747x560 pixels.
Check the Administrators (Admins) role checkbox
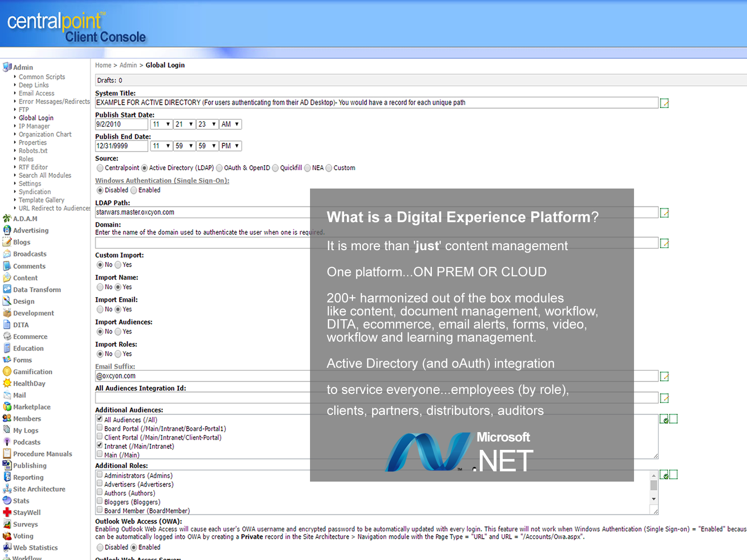pyautogui.click(x=99, y=475)
